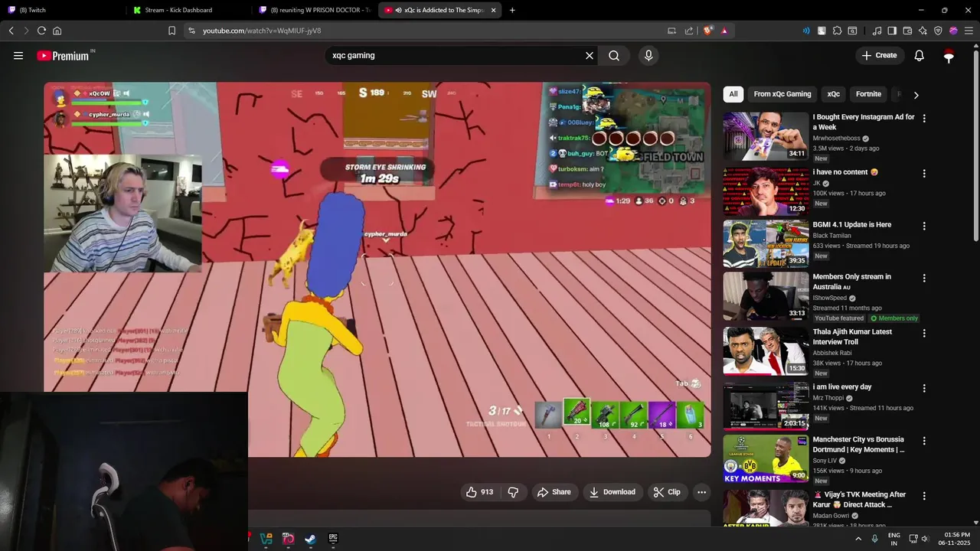
Task: Toggle the Brave sidebar panel
Action: pyautogui.click(x=892, y=31)
